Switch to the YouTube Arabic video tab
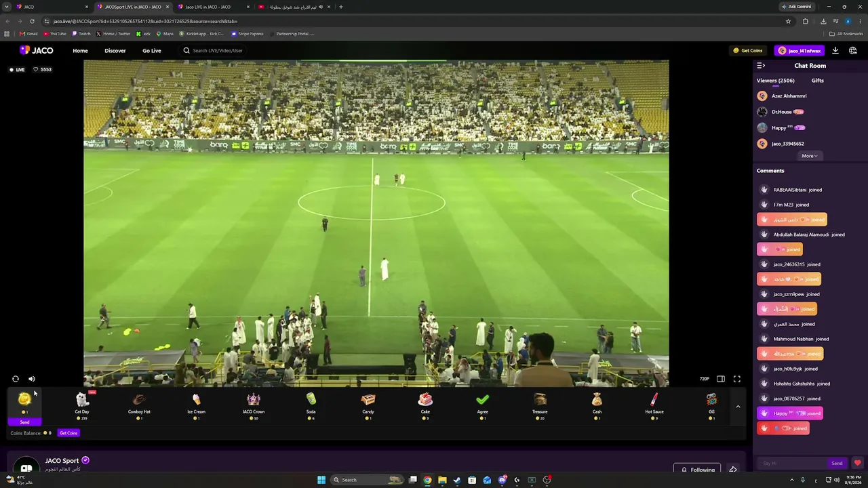Screen dimensions: 868x488 pos(294,7)
